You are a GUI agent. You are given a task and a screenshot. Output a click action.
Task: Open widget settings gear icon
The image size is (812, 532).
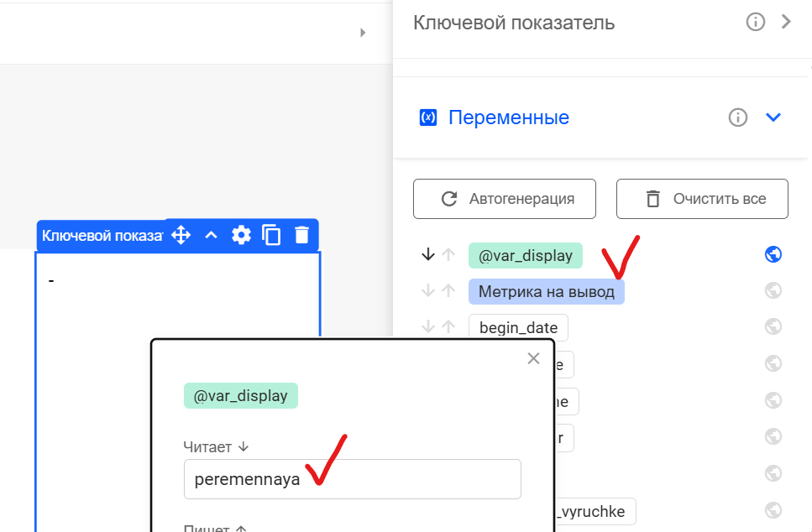(241, 235)
